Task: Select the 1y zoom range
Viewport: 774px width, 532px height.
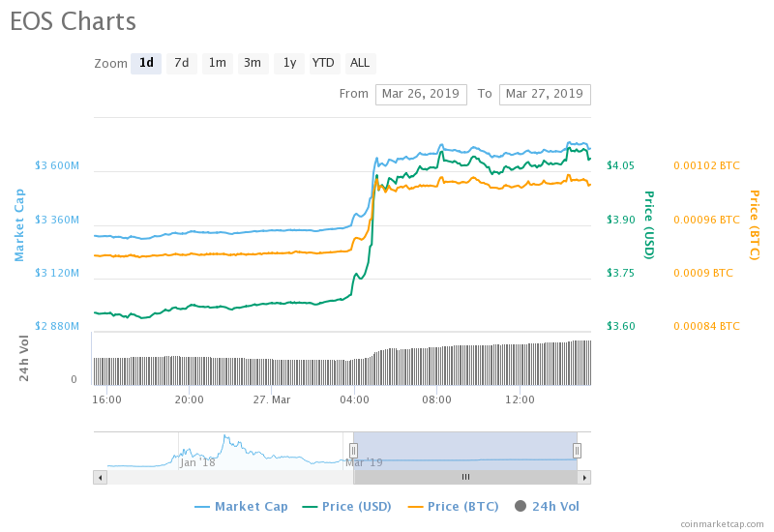Action: click(288, 63)
